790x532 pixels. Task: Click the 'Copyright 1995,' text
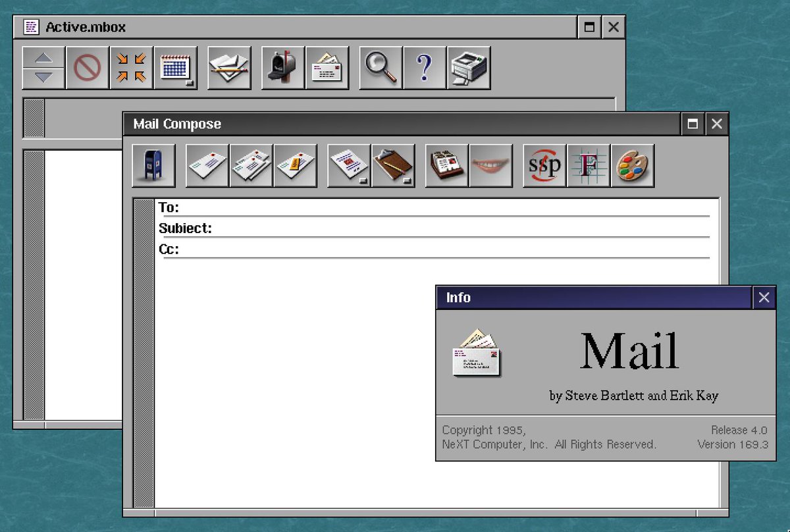click(484, 430)
